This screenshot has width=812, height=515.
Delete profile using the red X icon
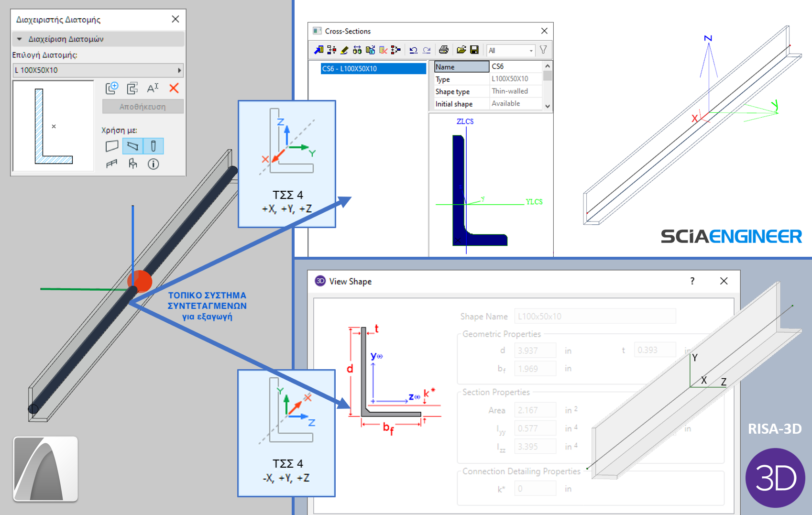pos(174,88)
